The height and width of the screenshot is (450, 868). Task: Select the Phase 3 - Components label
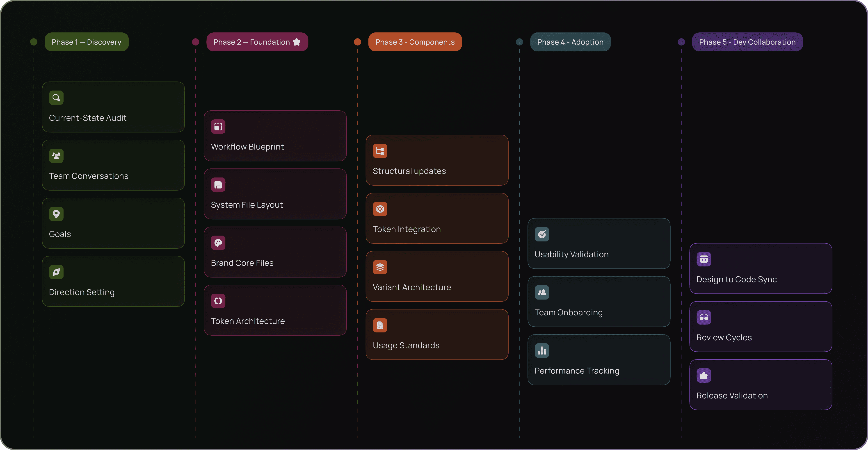(x=415, y=42)
